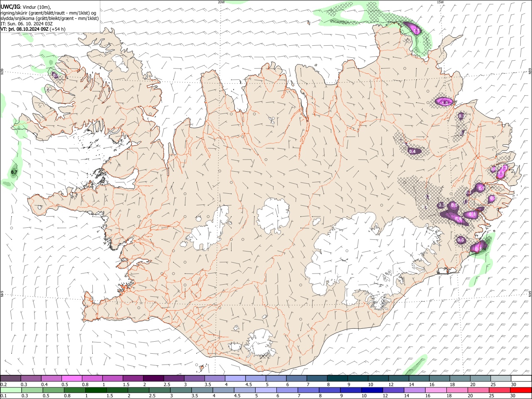Click lower legend swatch between 4.5 and 5

coord(245,390)
